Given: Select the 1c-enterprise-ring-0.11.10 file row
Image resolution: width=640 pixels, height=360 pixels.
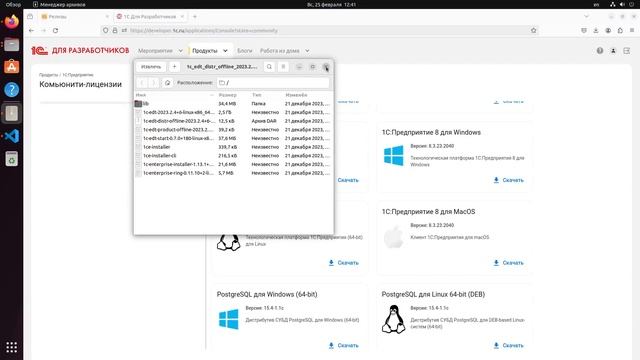Looking at the screenshot, I should [x=233, y=173].
